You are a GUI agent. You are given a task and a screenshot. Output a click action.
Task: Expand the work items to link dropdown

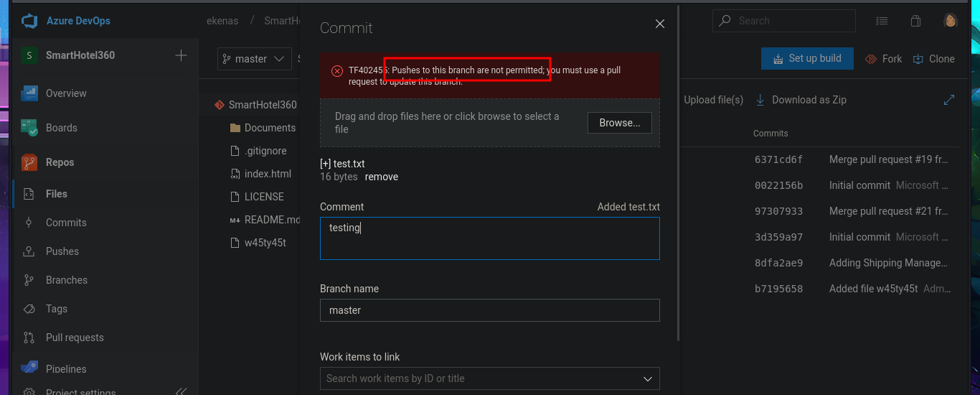(x=647, y=378)
